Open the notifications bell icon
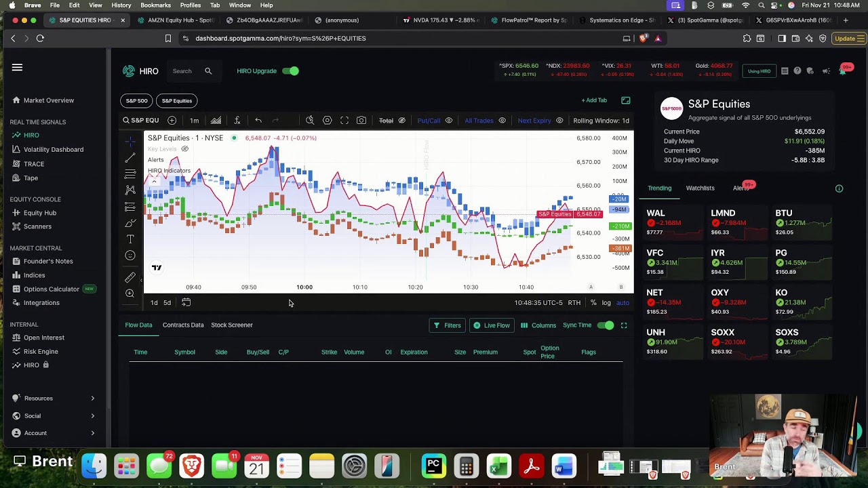The height and width of the screenshot is (488, 868). click(842, 70)
